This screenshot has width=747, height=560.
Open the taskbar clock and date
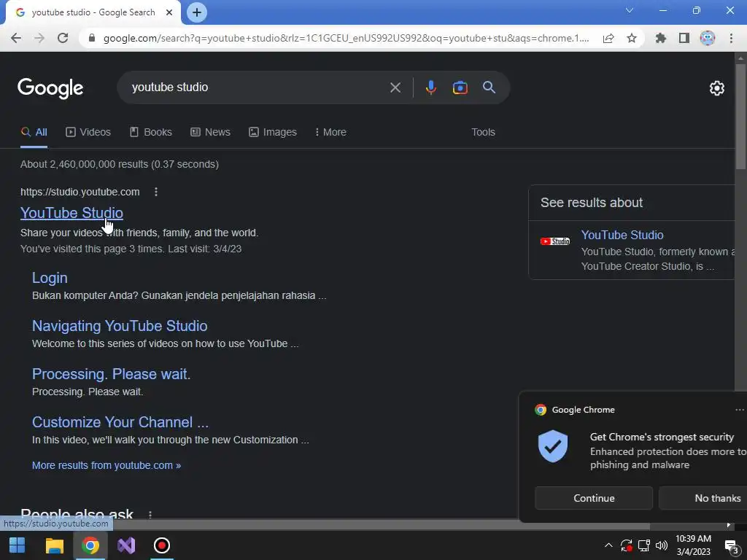coord(693,545)
